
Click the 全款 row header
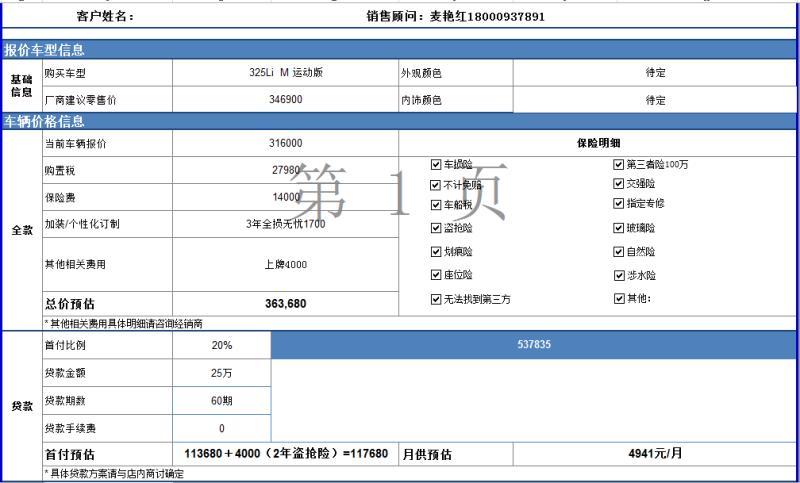(22, 230)
